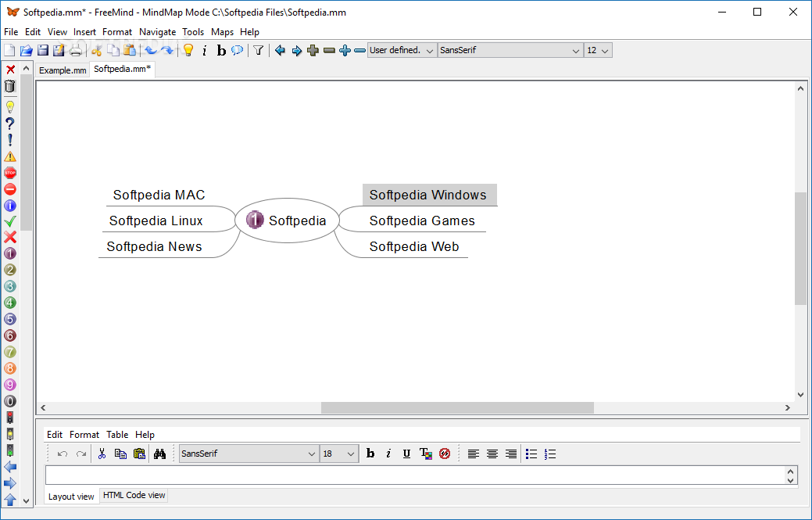Open the Insert menu

pos(84,32)
